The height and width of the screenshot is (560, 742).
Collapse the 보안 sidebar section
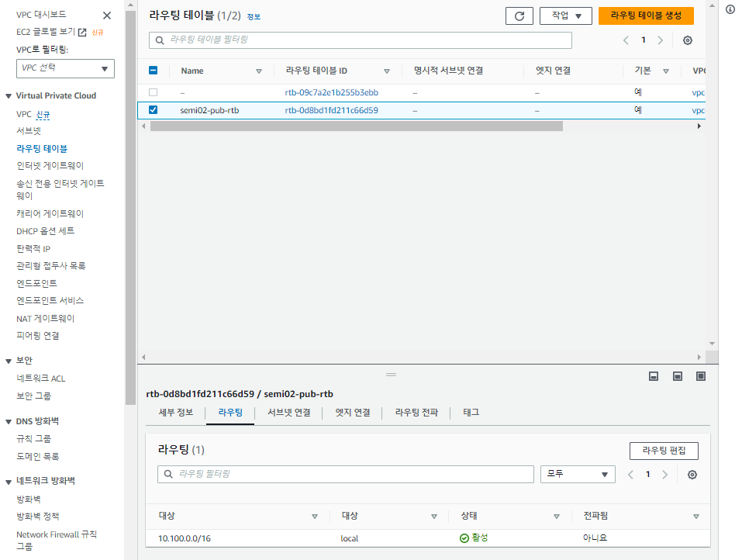9,361
